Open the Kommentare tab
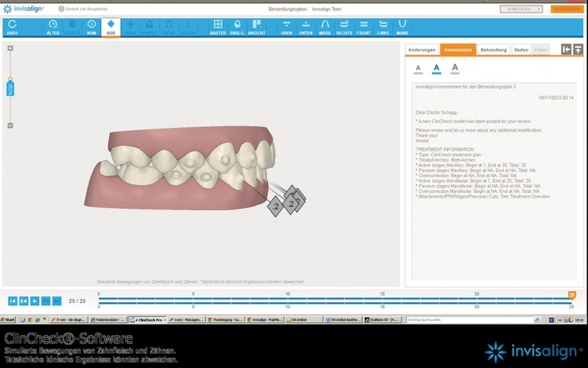 coord(458,50)
